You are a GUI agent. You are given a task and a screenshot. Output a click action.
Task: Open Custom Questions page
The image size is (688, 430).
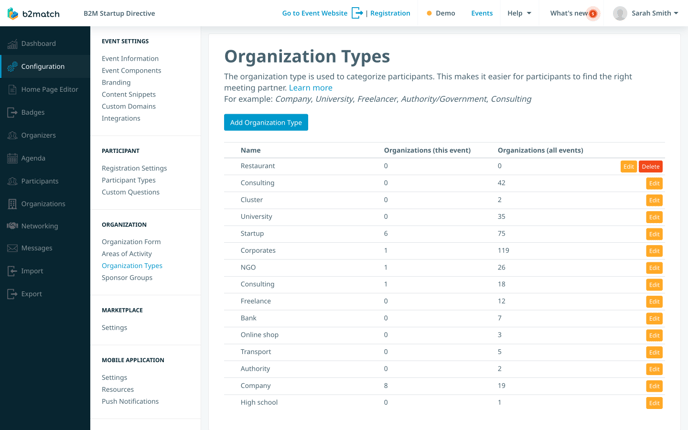(x=130, y=192)
